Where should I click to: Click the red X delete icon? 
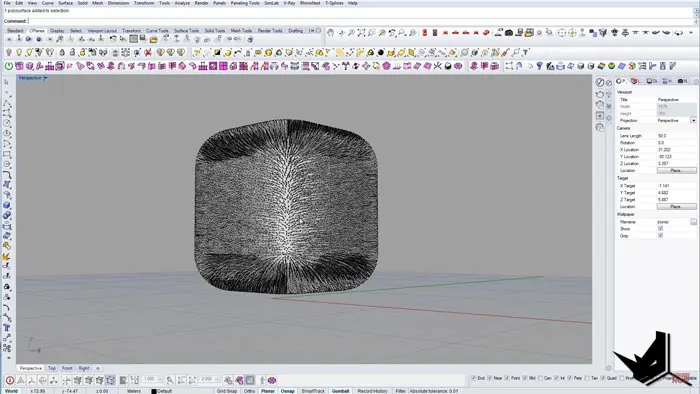[148, 53]
